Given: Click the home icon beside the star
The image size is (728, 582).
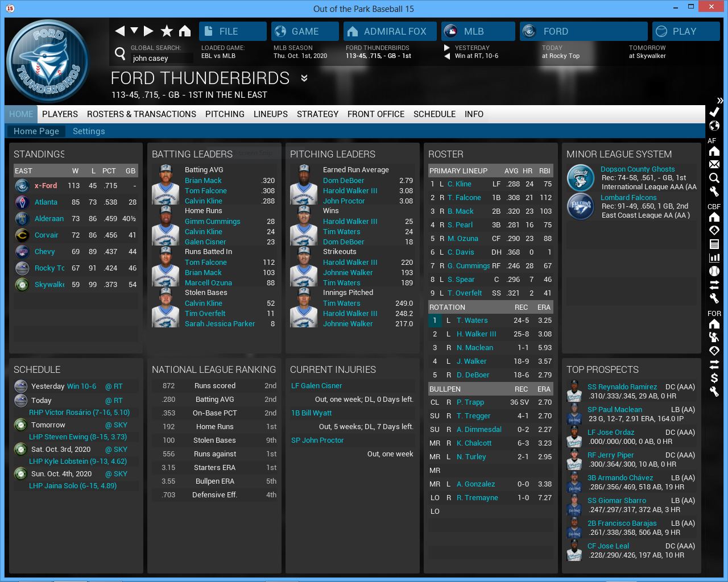Looking at the screenshot, I should coord(185,31).
